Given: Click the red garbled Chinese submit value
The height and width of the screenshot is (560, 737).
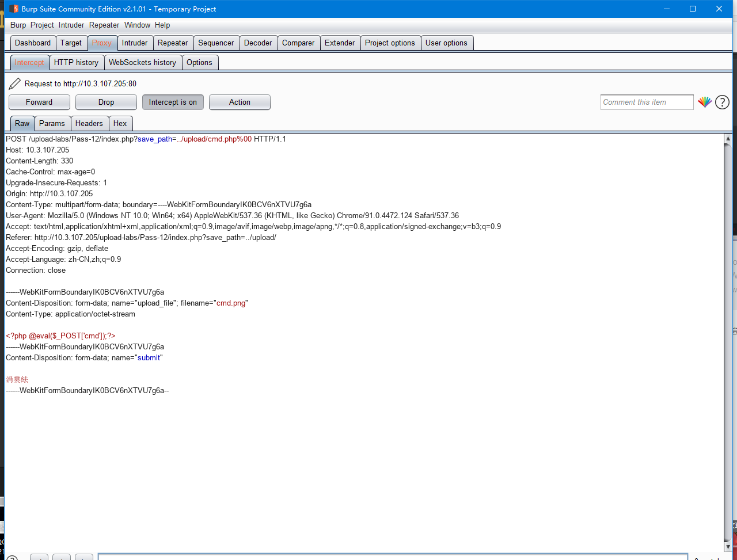Looking at the screenshot, I should click(17, 379).
